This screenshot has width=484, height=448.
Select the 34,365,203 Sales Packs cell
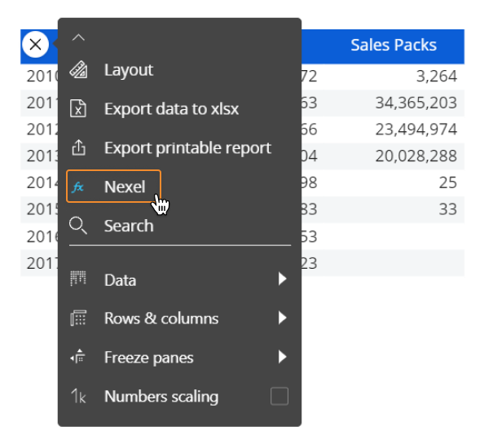416,103
